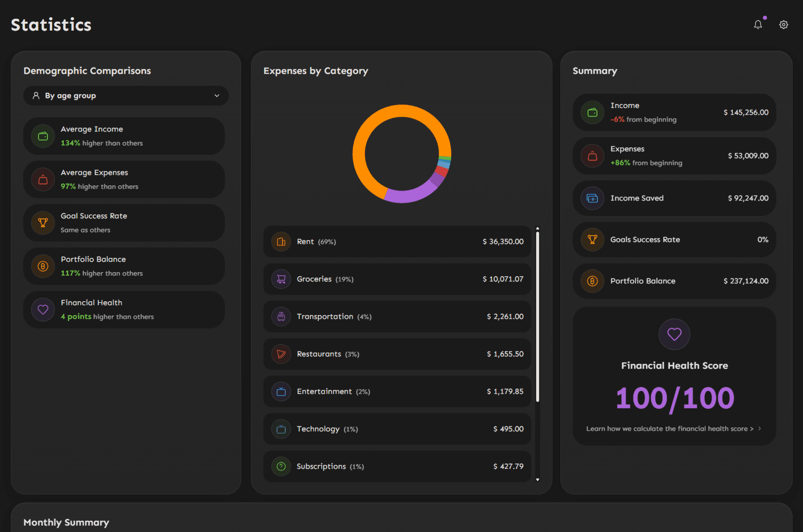Click the Demographic Comparisons heading
Viewport: 803px width, 532px height.
(x=87, y=71)
